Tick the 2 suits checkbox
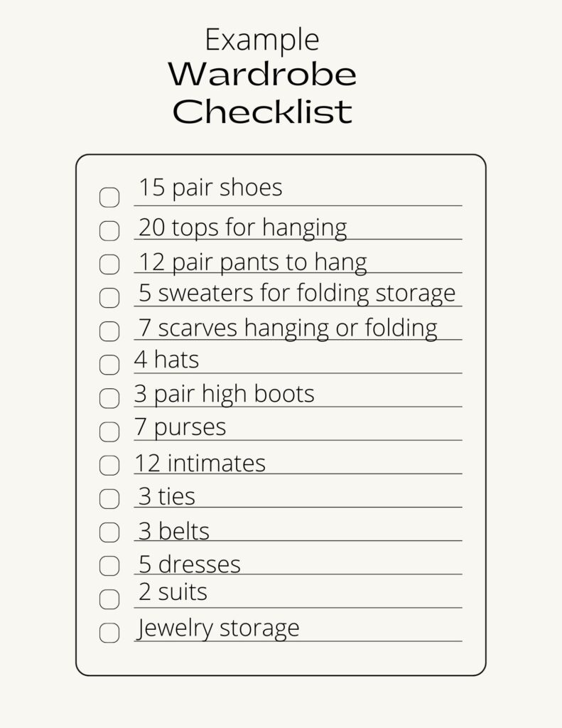Viewport: 562px width, 728px height. pos(109,599)
